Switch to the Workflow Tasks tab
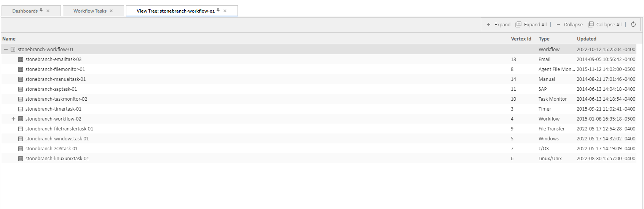 tap(90, 11)
